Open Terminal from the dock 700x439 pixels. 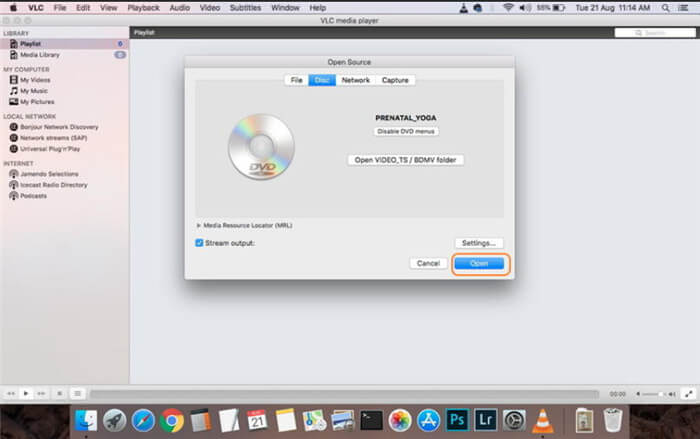click(x=371, y=419)
